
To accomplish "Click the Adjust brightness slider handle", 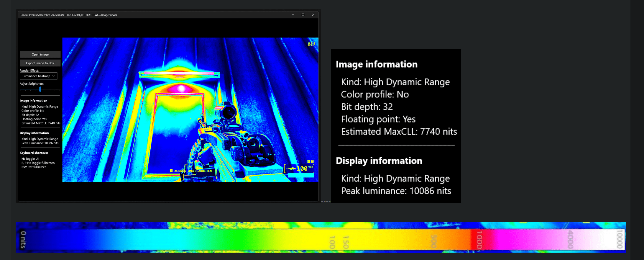I will click(x=40, y=89).
